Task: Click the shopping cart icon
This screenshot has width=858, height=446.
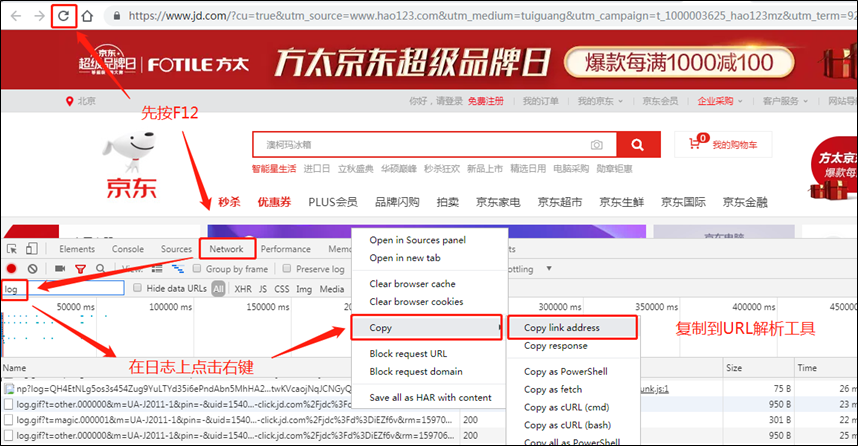Action: 694,144
